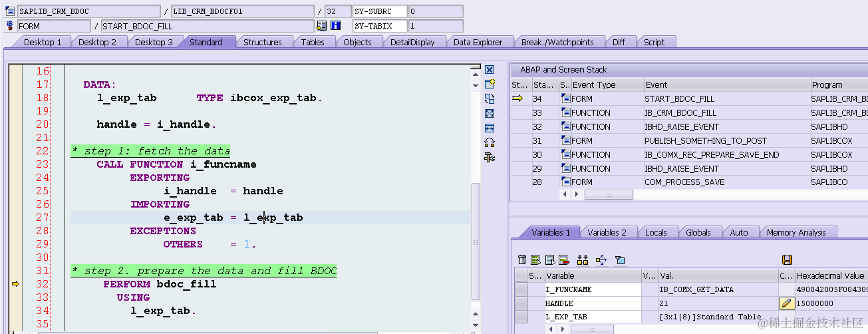Image resolution: width=868 pixels, height=334 pixels.
Task: Click the full screen tool icon beside the editor
Action: (x=490, y=113)
